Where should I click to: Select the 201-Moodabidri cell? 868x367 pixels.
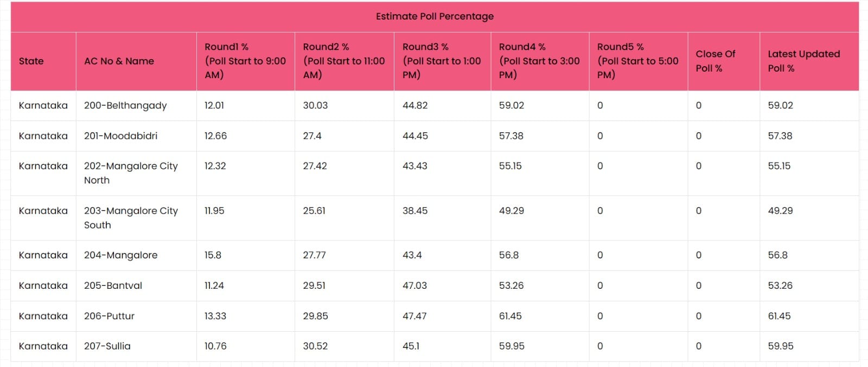coord(136,136)
